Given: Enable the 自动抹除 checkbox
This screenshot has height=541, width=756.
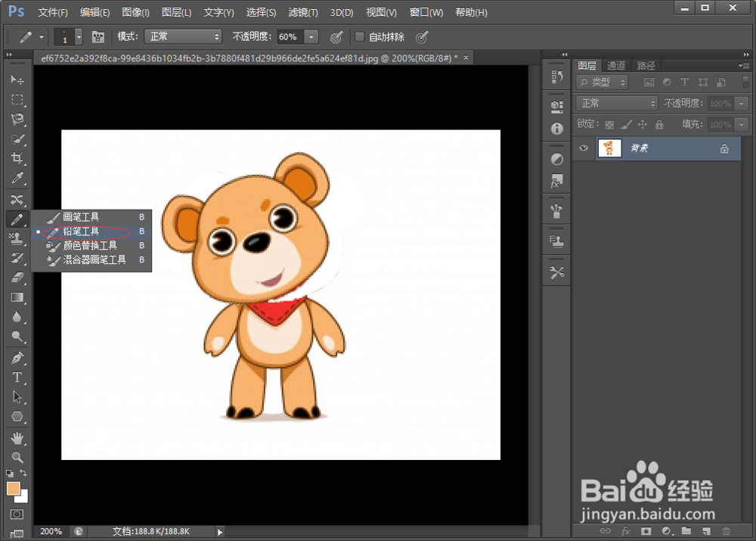Looking at the screenshot, I should (359, 36).
